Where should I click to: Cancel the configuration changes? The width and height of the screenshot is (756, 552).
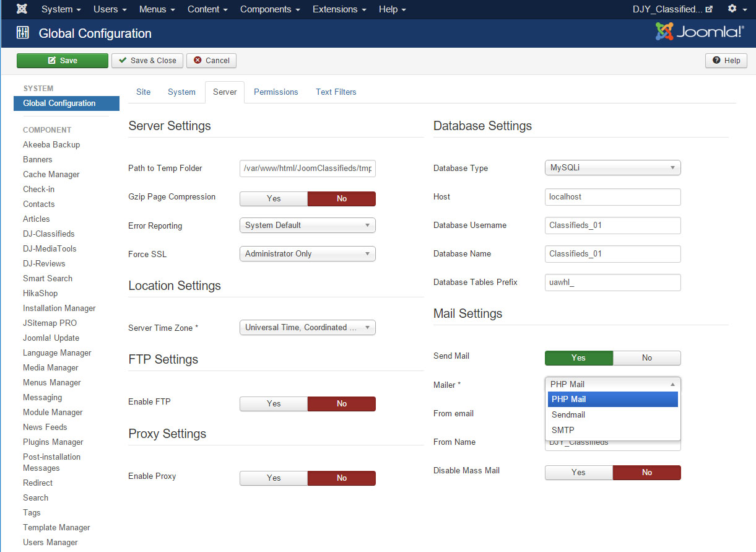click(211, 61)
